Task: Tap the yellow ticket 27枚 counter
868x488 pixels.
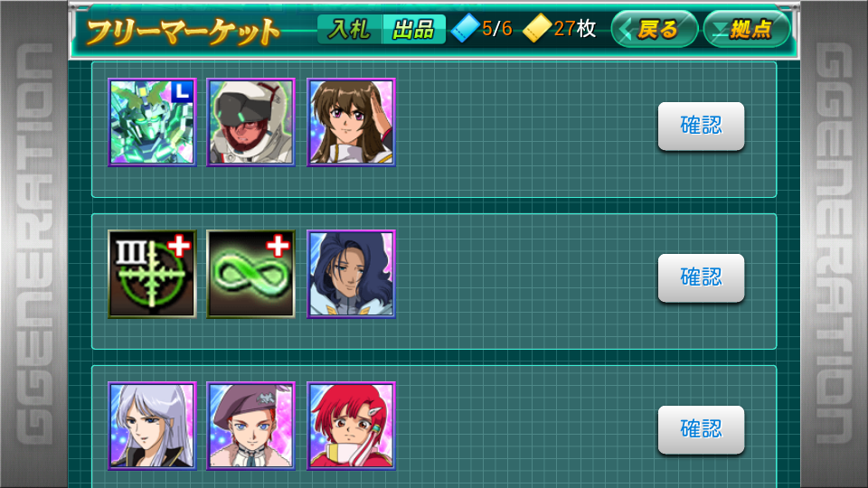Action: (560, 28)
